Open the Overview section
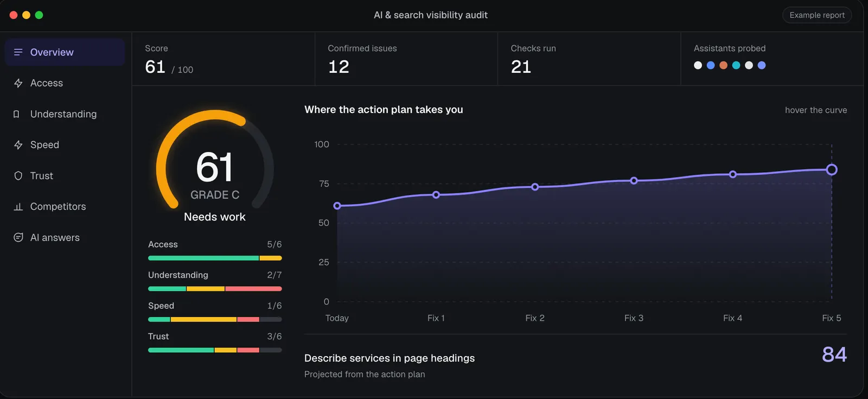 tap(65, 52)
